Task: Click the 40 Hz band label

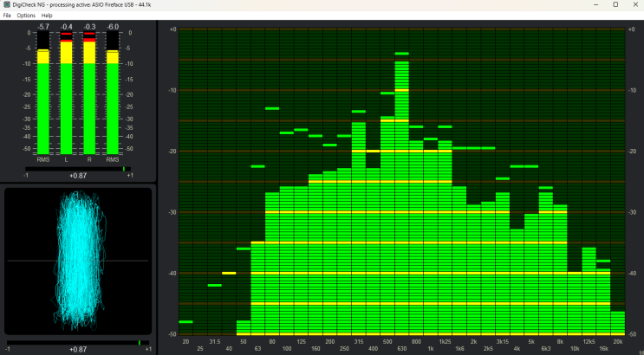Action: [x=229, y=349]
